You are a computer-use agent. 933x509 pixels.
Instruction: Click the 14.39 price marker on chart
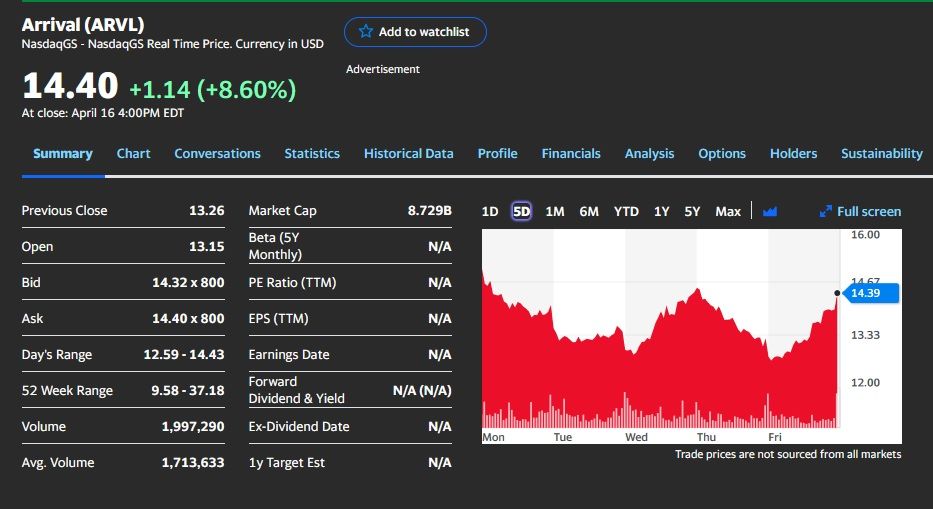870,293
